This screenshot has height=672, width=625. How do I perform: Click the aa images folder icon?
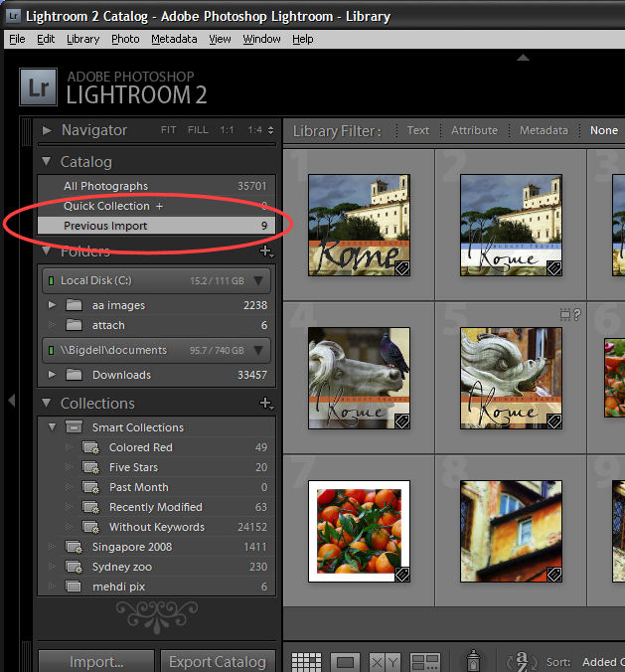[74, 305]
